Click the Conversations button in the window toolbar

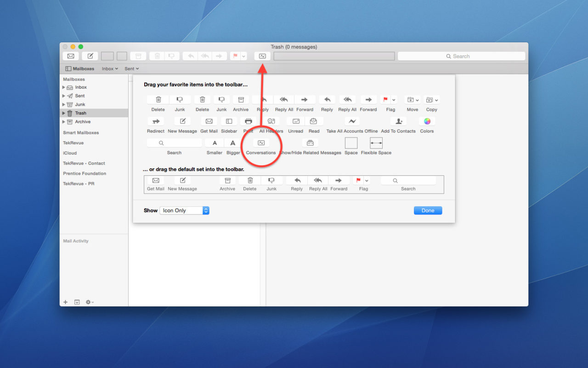pyautogui.click(x=262, y=56)
